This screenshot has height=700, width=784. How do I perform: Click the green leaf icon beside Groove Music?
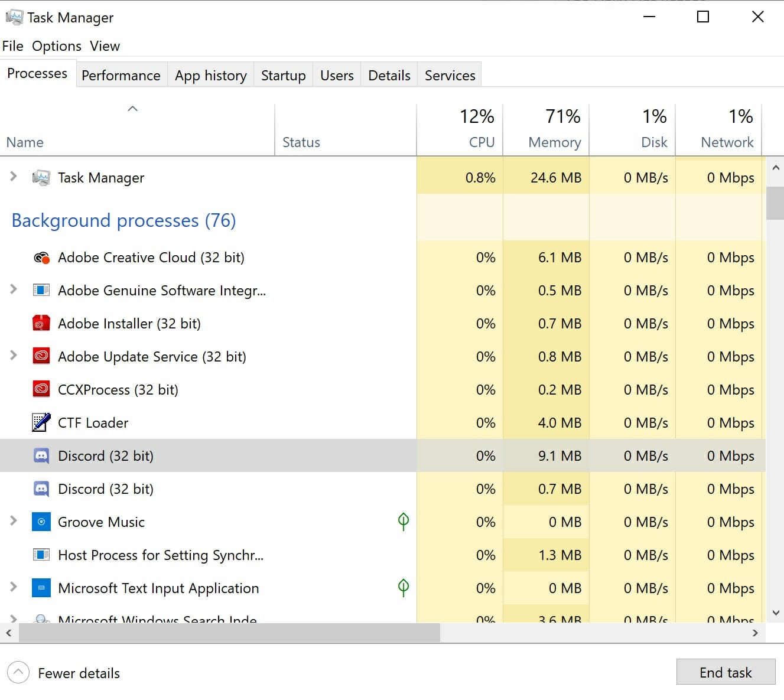pyautogui.click(x=404, y=522)
